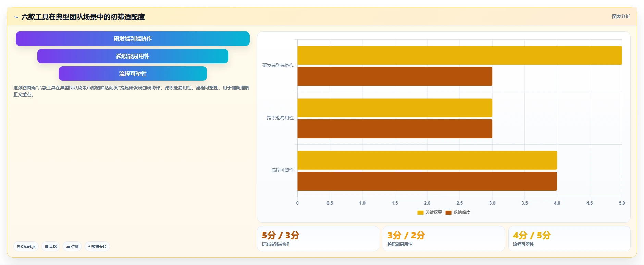Toggle the 关键权重 legend item

pos(430,212)
